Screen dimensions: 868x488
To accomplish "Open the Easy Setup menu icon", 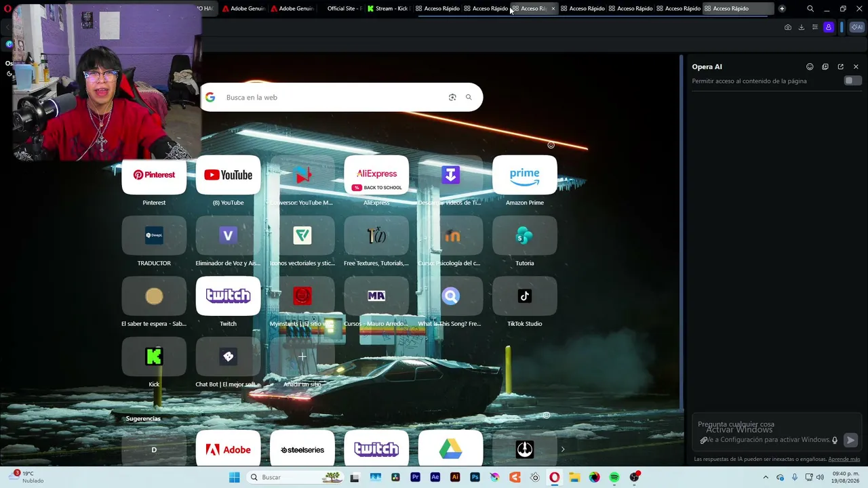I will [815, 27].
